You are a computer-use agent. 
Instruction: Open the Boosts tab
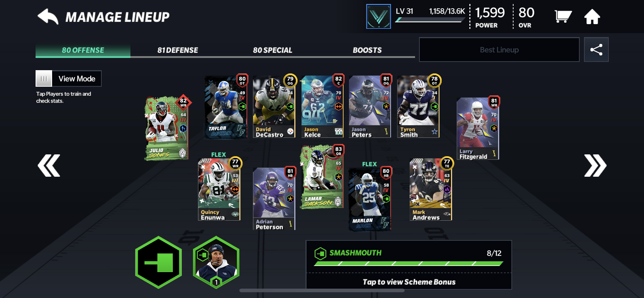(x=367, y=50)
